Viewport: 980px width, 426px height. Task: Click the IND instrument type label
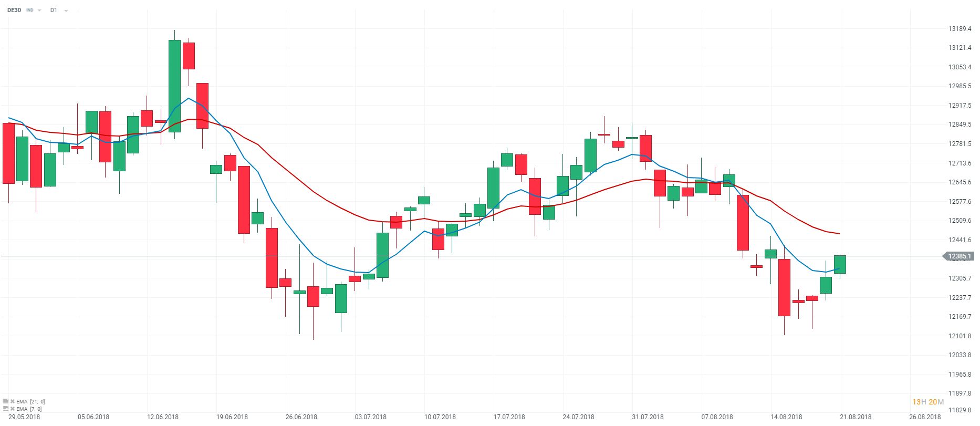pyautogui.click(x=30, y=11)
